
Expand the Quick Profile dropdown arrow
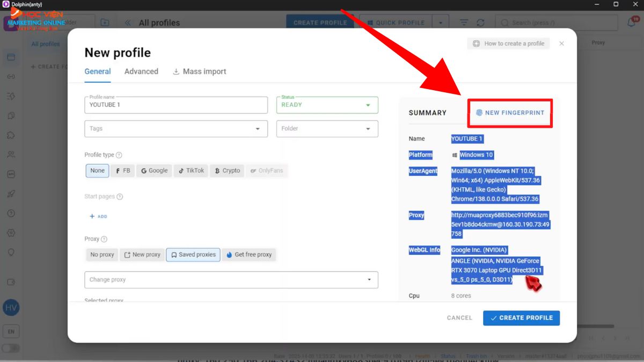tap(440, 23)
